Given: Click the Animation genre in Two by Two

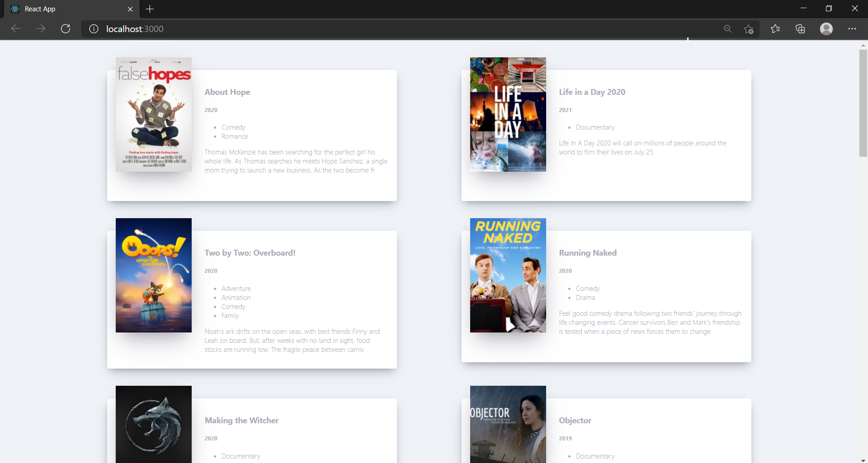Looking at the screenshot, I should (236, 298).
